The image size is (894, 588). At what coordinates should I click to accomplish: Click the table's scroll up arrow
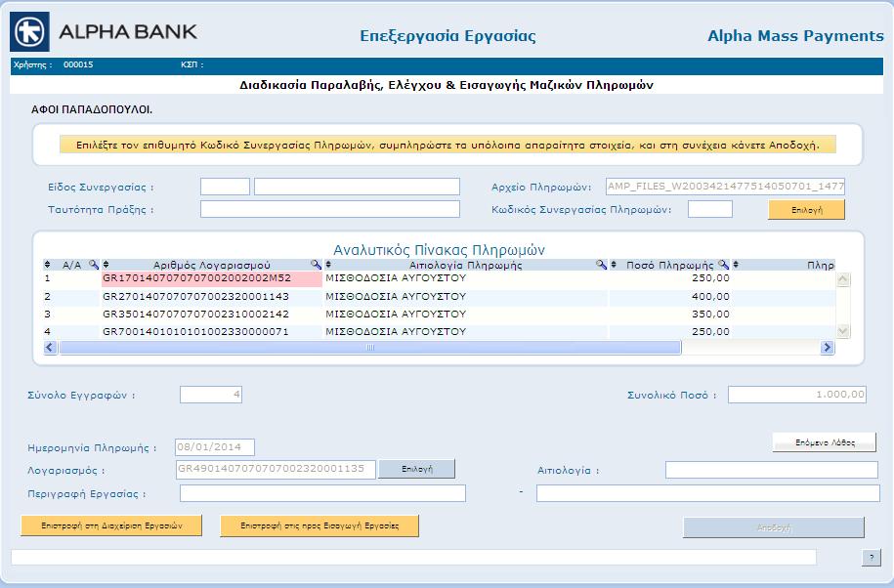point(843,279)
